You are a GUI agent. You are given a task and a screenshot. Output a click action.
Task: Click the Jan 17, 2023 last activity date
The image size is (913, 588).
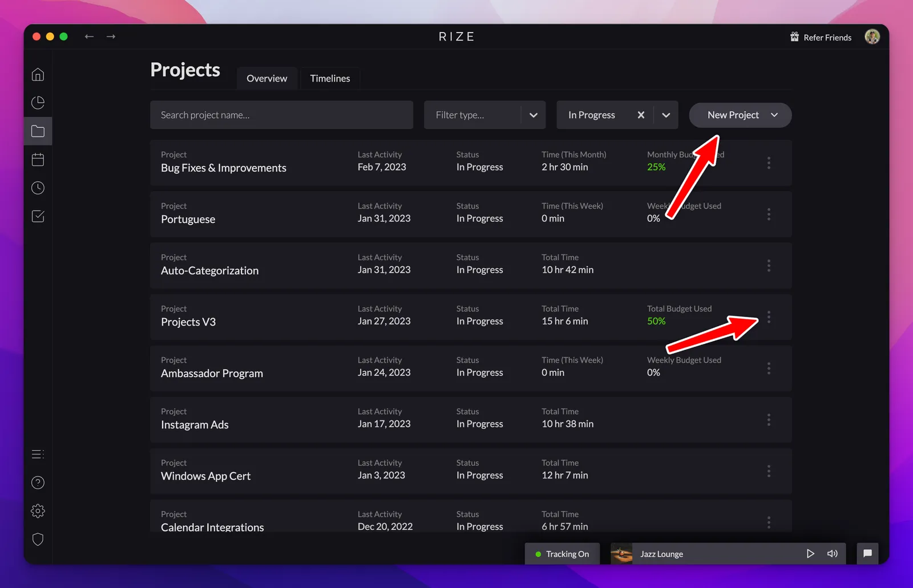[x=384, y=424]
